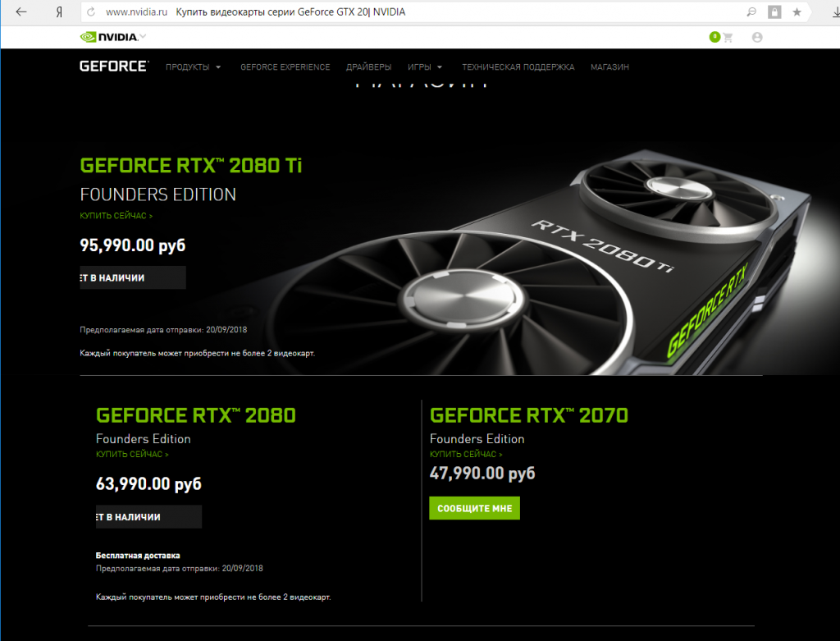Viewport: 840px width, 641px height.
Task: Click Купить сейчас link for RTX 2070
Action: click(466, 454)
